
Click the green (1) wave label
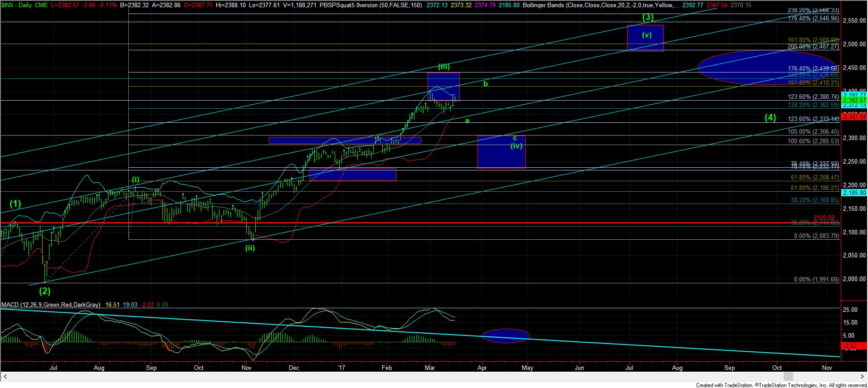click(x=16, y=204)
